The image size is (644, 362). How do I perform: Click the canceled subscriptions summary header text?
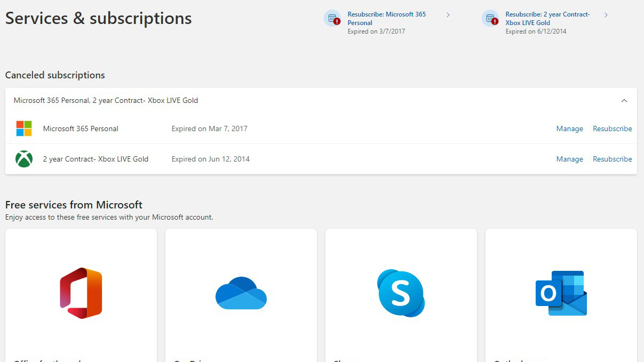[106, 100]
